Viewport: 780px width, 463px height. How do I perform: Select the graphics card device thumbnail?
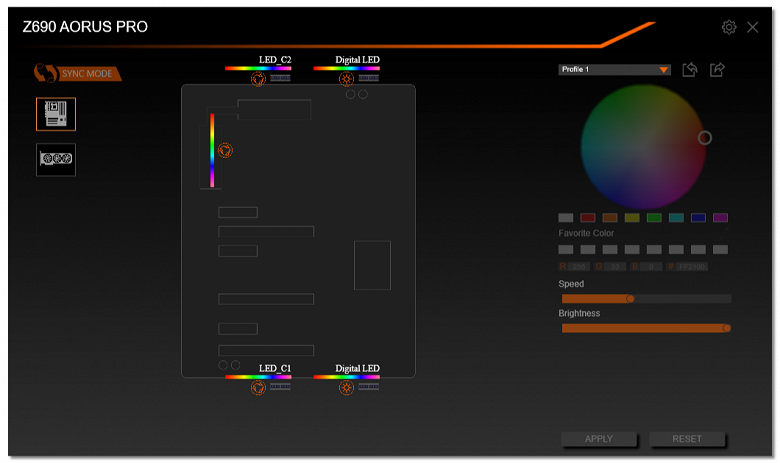[x=56, y=159]
